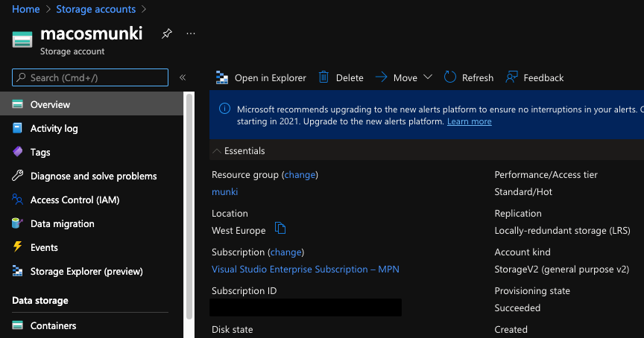The height and width of the screenshot is (338, 644).
Task: Click the Move arrow icon
Action: click(x=381, y=77)
